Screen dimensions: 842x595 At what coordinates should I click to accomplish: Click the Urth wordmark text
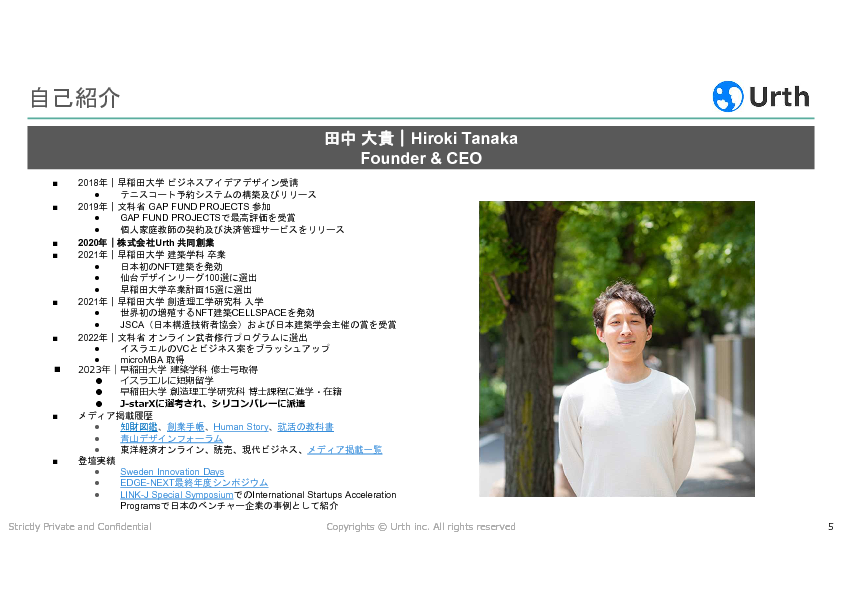[x=779, y=96]
